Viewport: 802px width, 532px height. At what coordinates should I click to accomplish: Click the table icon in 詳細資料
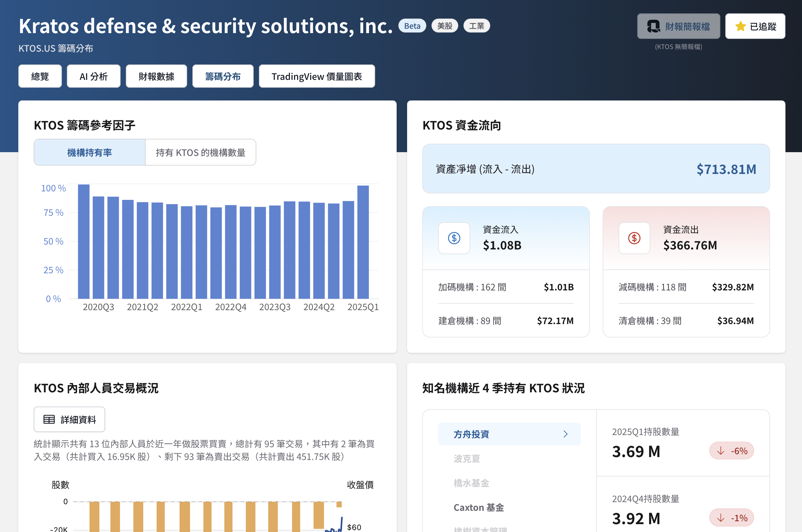click(49, 419)
